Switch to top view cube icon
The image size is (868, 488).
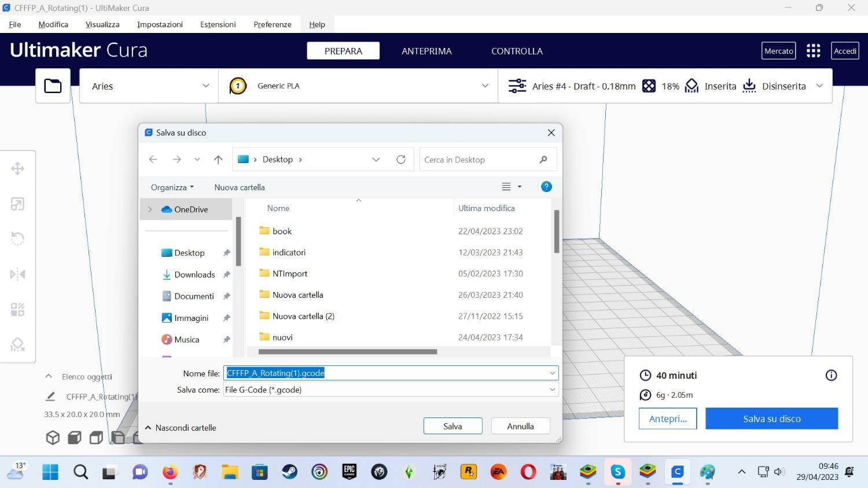point(96,438)
